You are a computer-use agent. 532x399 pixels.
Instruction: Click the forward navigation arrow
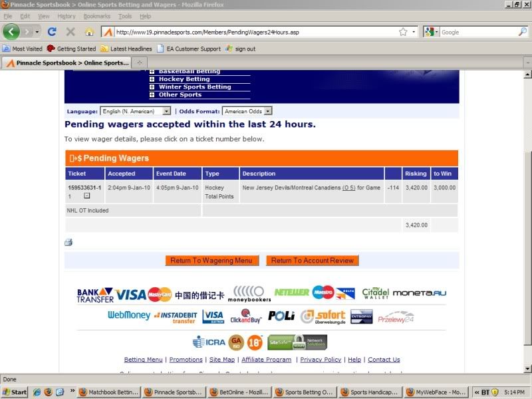pyautogui.click(x=27, y=32)
